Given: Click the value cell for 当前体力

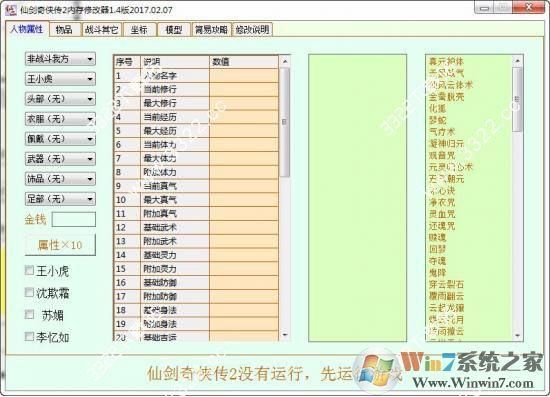Looking at the screenshot, I should (244, 144).
